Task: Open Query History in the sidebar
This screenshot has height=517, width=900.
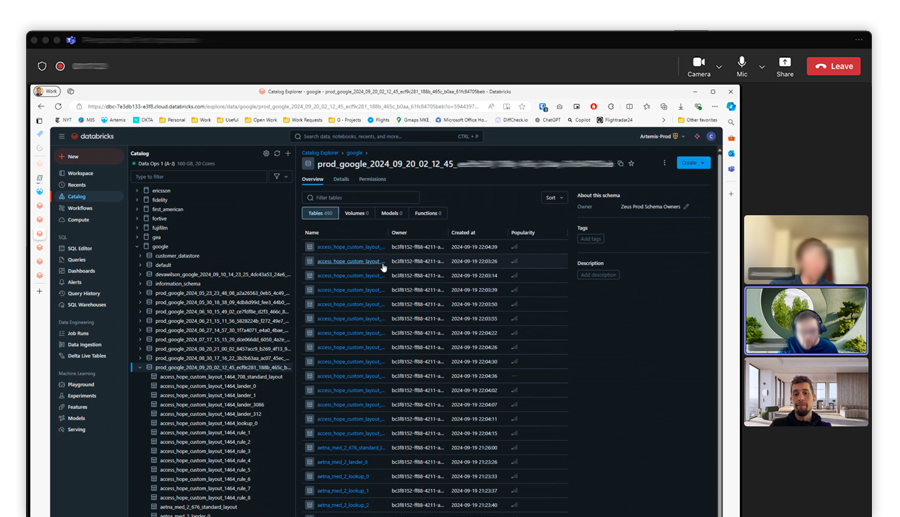Action: tap(84, 293)
